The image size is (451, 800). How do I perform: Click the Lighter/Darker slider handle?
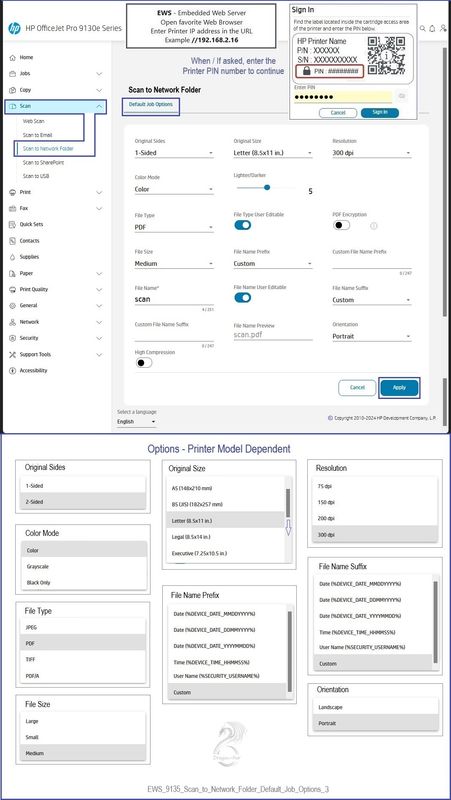pyautogui.click(x=267, y=187)
